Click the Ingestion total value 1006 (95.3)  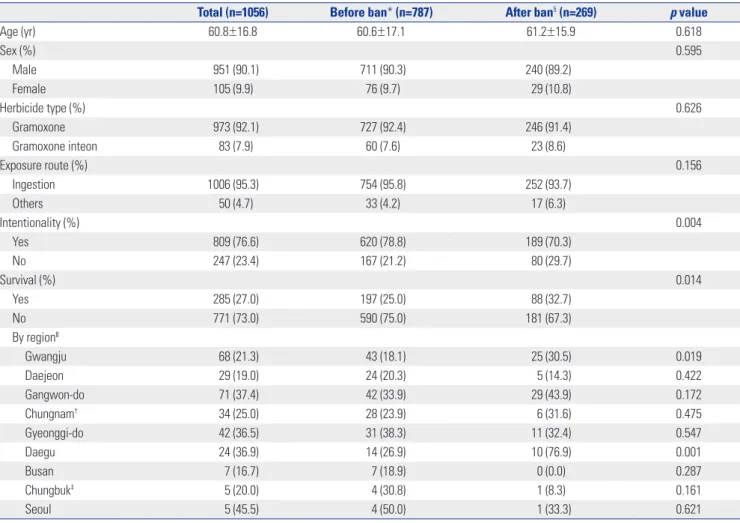click(x=233, y=185)
